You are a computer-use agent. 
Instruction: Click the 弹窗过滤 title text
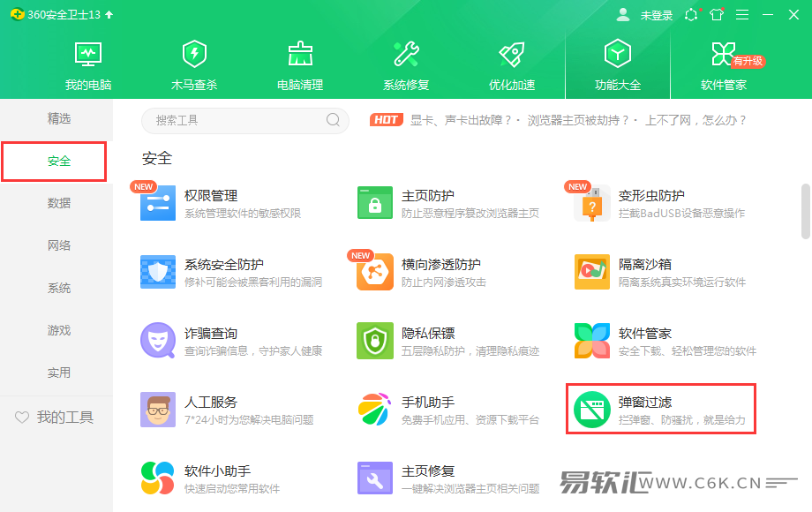[644, 403]
